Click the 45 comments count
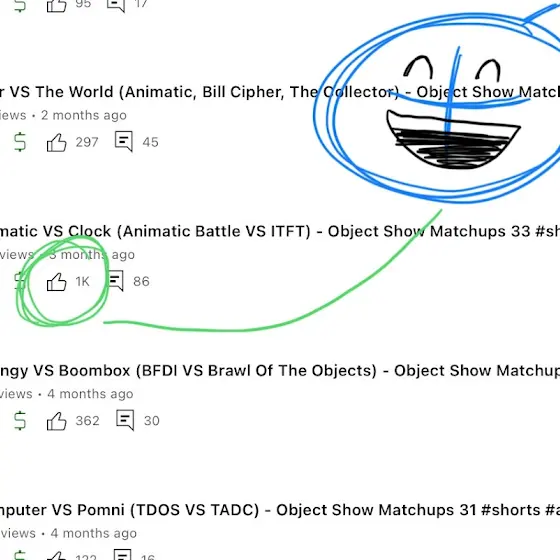The image size is (560, 560). pyautogui.click(x=150, y=142)
